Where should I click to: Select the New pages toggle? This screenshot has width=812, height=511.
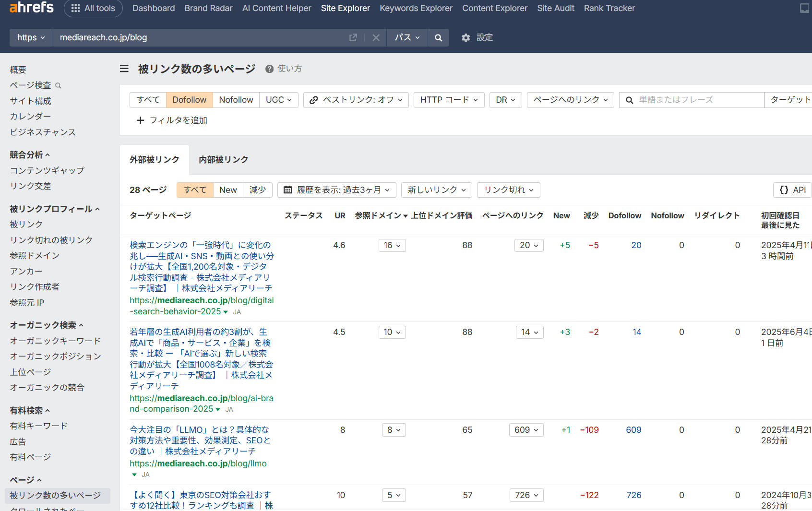228,190
